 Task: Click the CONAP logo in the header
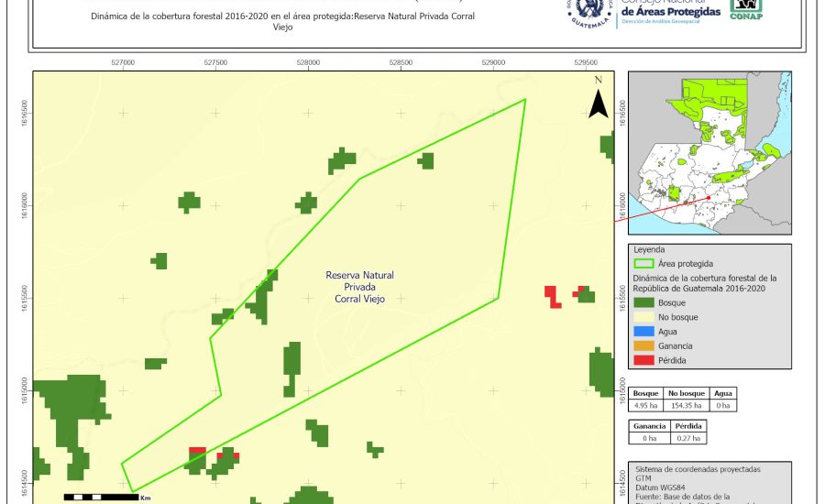tap(745, 7)
